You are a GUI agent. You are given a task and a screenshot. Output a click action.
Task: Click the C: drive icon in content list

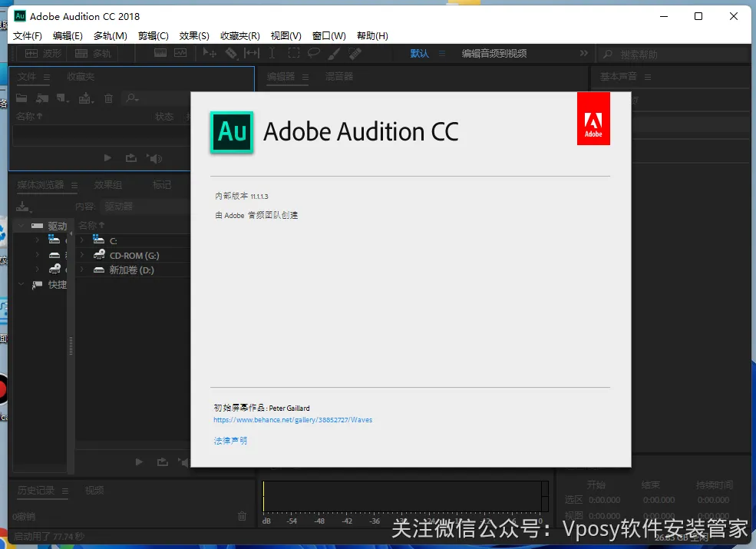click(98, 240)
